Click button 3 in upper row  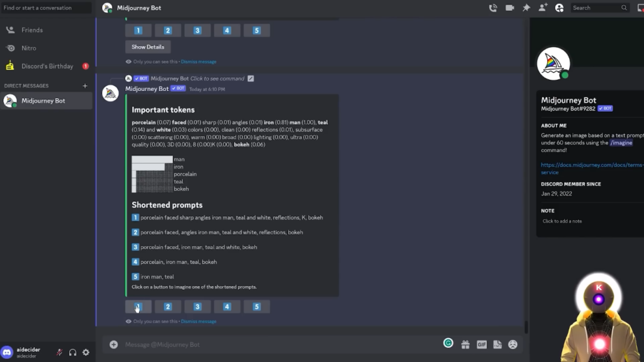click(x=197, y=30)
